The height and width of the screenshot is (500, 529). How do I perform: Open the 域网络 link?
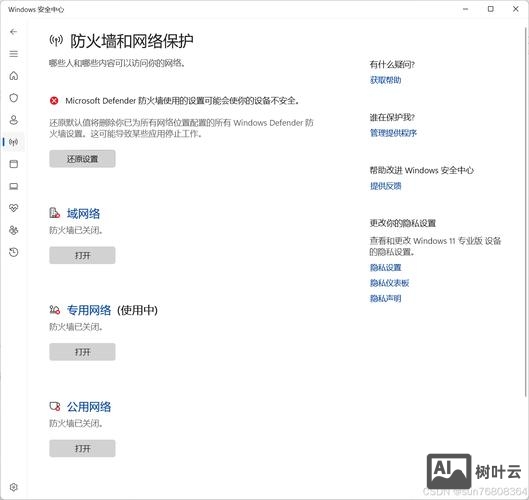coord(83,214)
